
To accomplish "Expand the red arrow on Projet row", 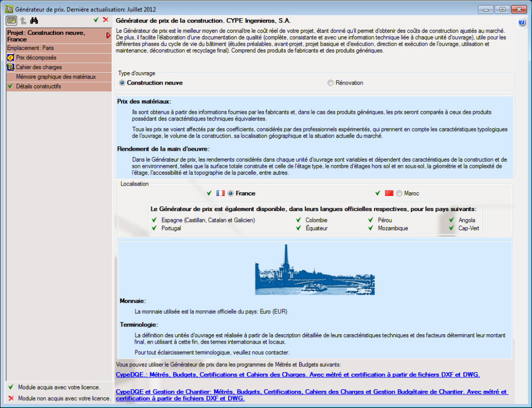I will pyautogui.click(x=108, y=35).
